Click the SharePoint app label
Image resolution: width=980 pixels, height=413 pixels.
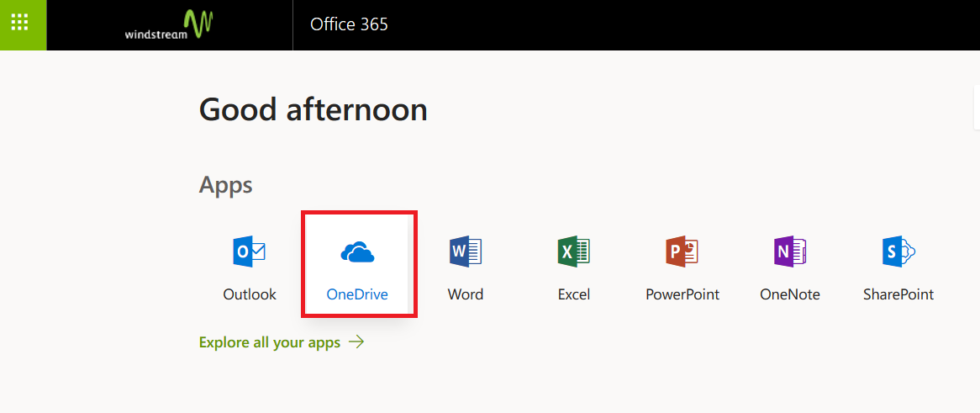(898, 294)
